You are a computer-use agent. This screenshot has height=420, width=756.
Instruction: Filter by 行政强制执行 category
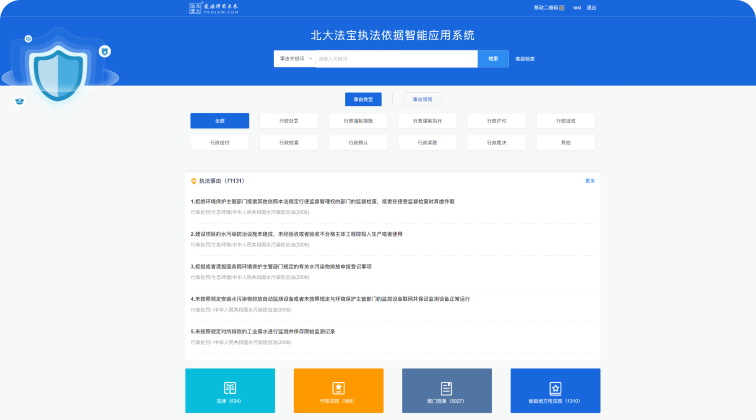coord(427,121)
